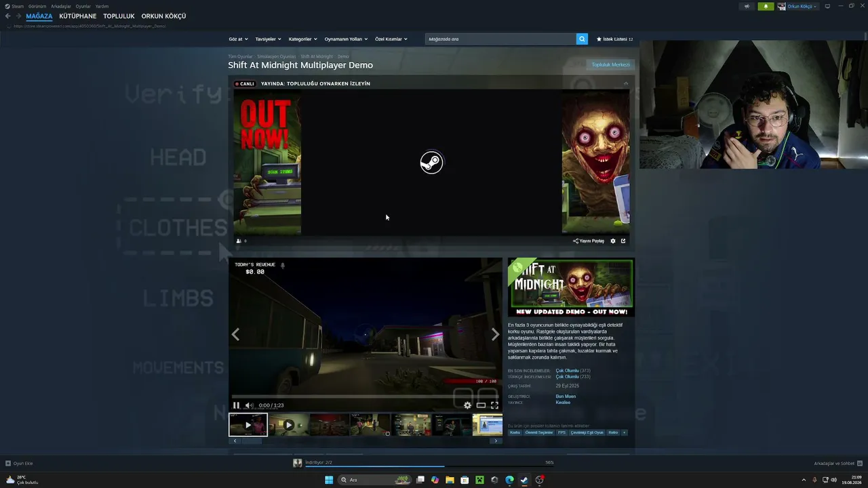Image resolution: width=868 pixels, height=488 pixels.
Task: Click the Steam back navigation arrow
Action: tap(8, 16)
